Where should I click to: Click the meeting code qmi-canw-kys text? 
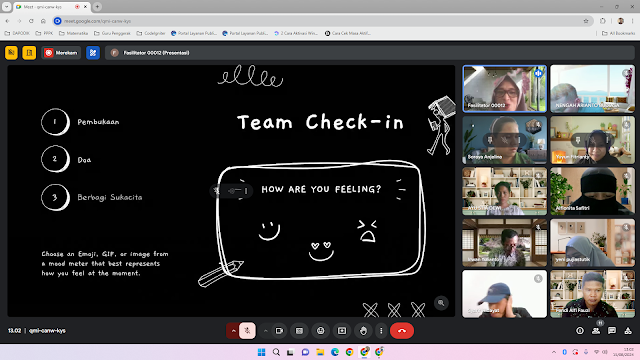click(x=47, y=331)
